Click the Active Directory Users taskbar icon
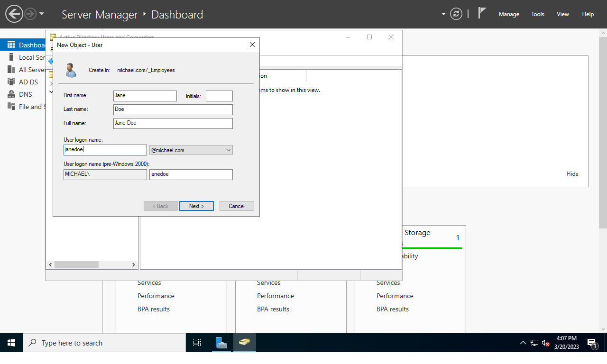Viewport: 607px width, 364px height. pos(245,343)
